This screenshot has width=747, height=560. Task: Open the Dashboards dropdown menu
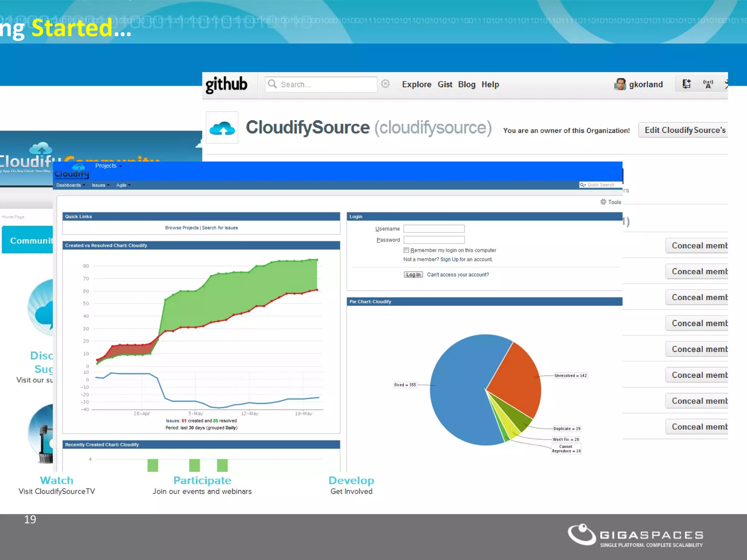70,185
